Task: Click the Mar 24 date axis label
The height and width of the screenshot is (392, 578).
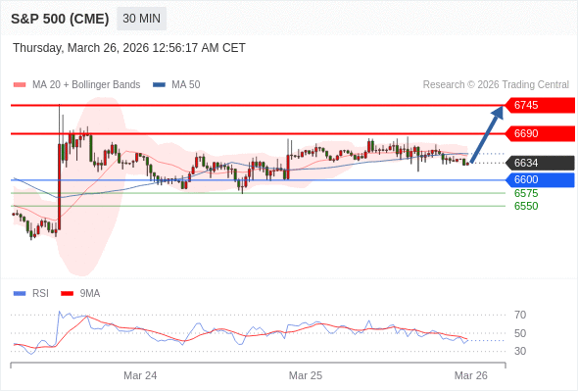Action: tap(140, 375)
